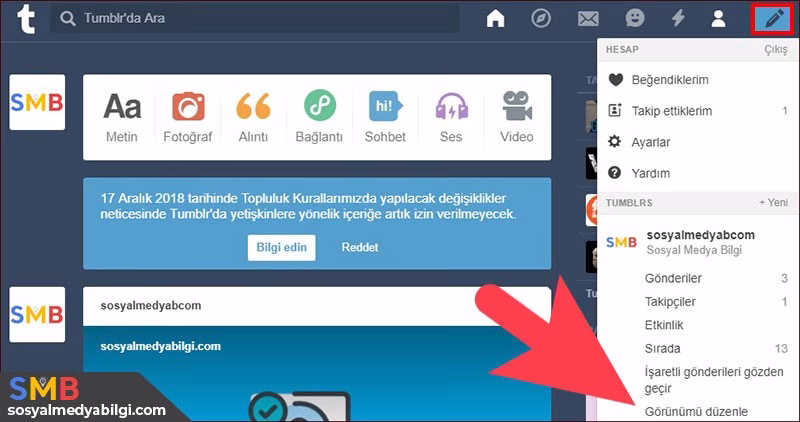Focus the Tumblr'da Ara search field

click(x=255, y=18)
